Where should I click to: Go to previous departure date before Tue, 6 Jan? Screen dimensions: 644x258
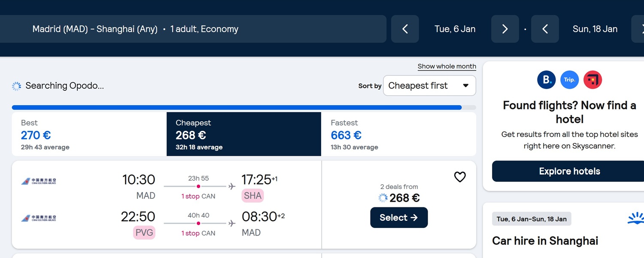(x=405, y=29)
